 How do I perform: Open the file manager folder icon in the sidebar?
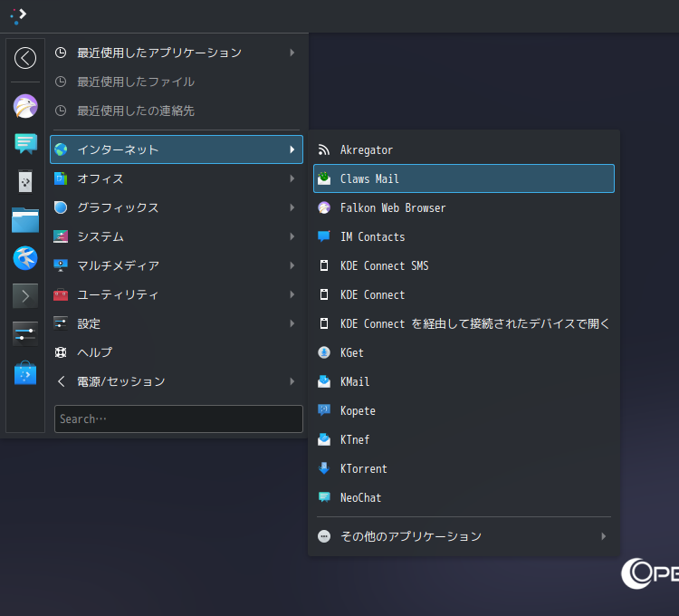[x=25, y=220]
